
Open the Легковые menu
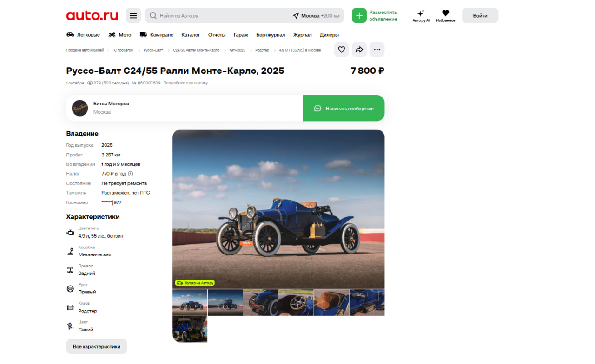pos(83,35)
